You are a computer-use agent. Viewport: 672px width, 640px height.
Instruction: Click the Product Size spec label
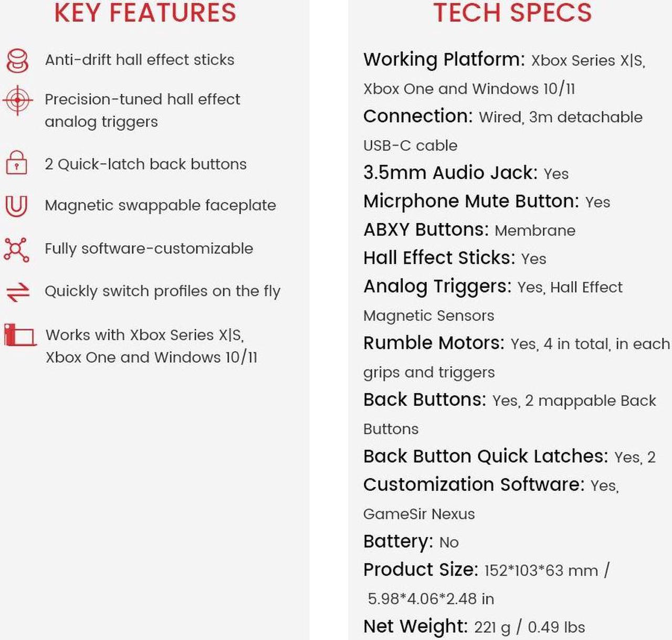421,570
